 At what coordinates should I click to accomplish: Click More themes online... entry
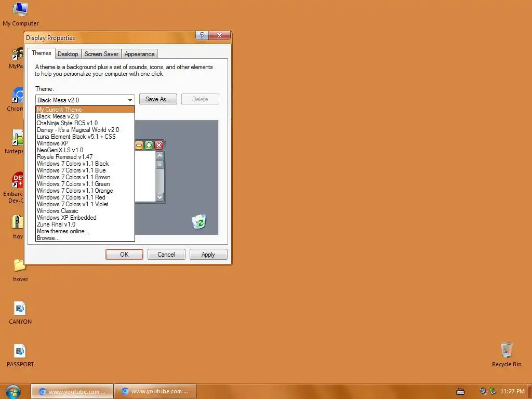85,231
